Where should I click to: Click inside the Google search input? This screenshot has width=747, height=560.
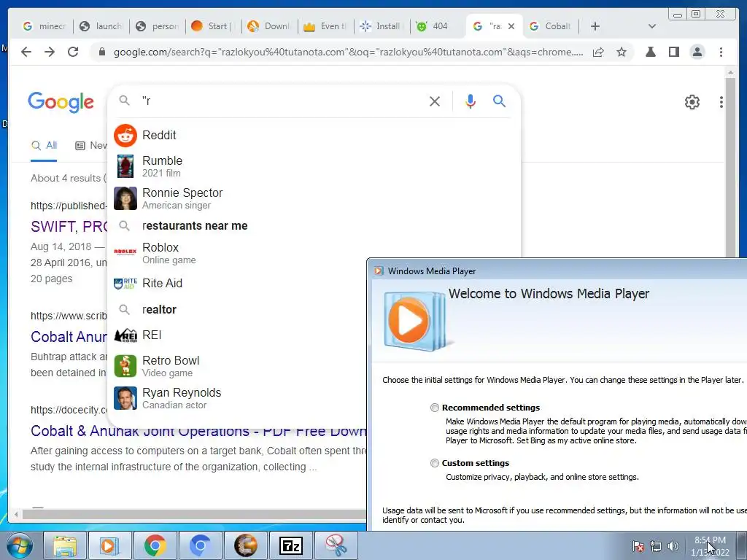pos(281,101)
